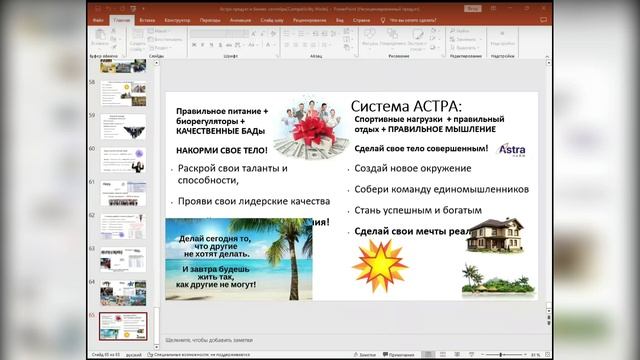The width and height of the screenshot is (640, 360).
Task: Switch to Slide Sorter view icon
Action: point(442,355)
